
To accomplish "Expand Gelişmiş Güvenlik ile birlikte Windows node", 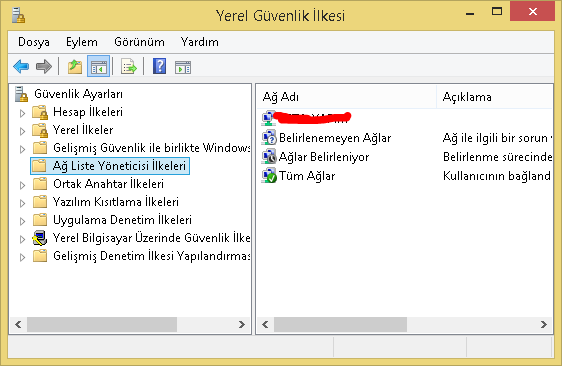I will (x=22, y=149).
